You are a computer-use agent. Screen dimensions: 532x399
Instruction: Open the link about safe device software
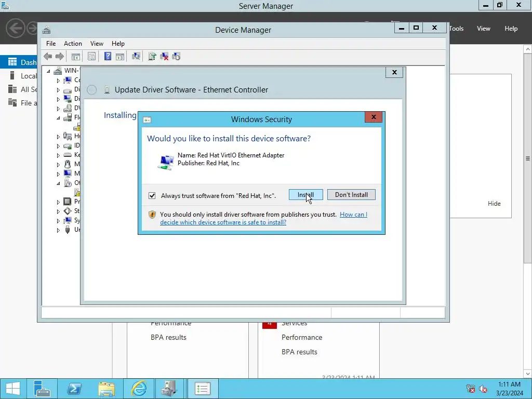[x=263, y=219]
